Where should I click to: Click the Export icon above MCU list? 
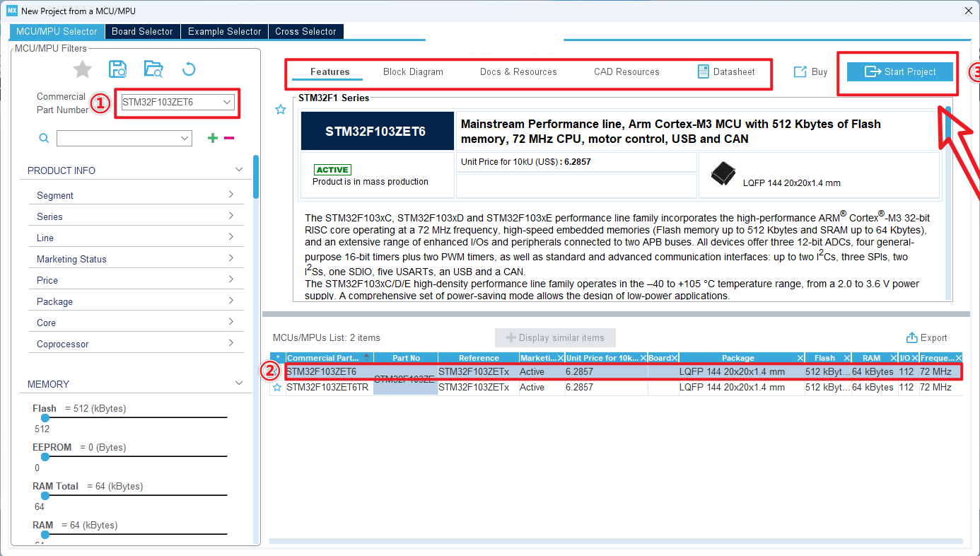pos(912,338)
